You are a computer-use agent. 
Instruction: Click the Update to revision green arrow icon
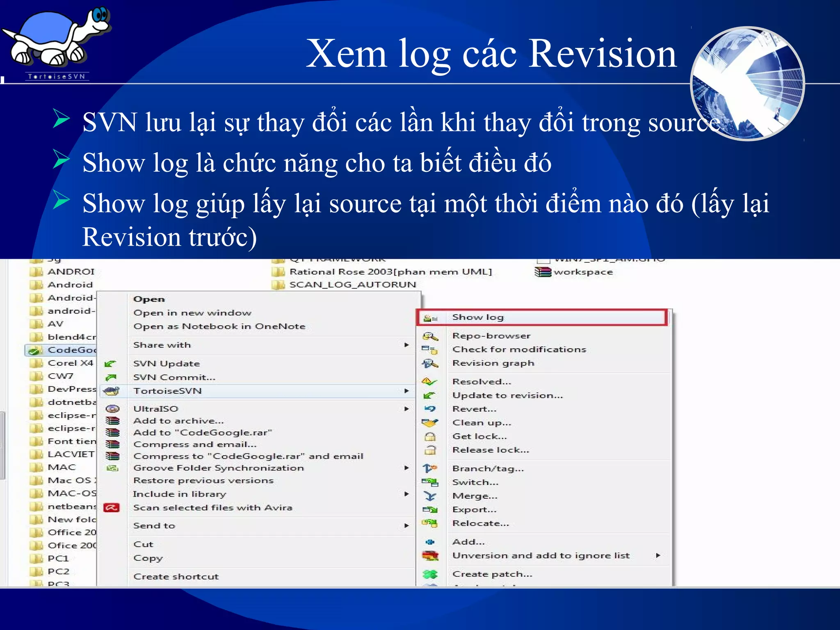[429, 395]
